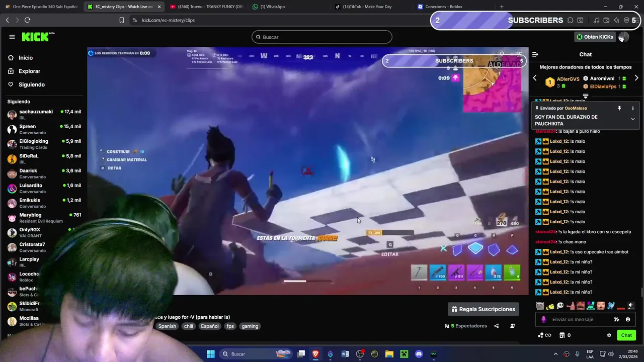
Task: Show hidden system tray icons
Action: (555, 354)
